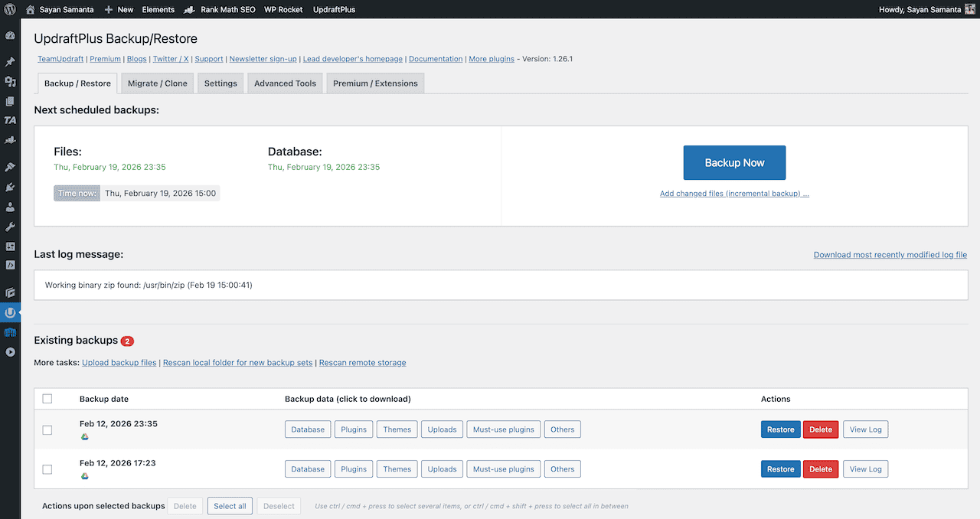Download Database from the 23:35 backup
Image resolution: width=980 pixels, height=519 pixels.
[308, 429]
